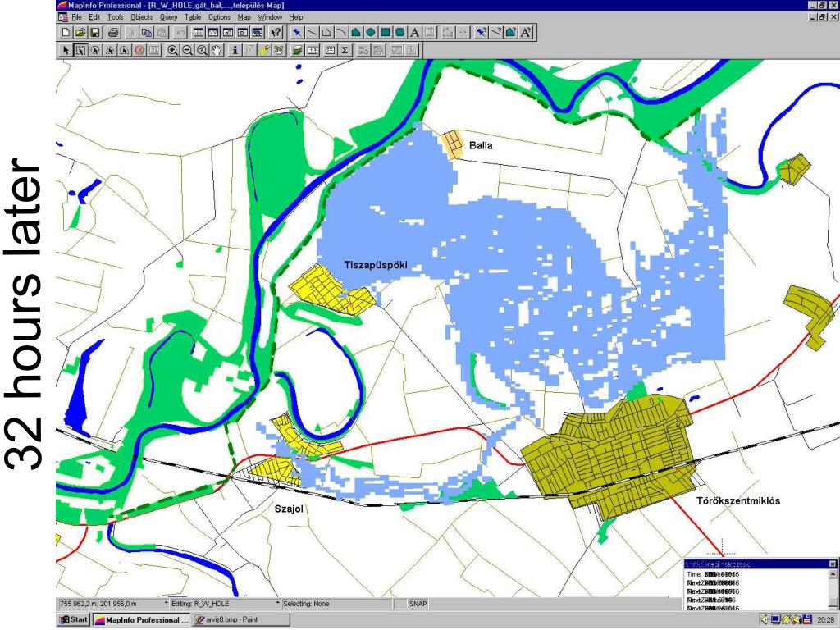Click the Balla settlement label

481,145
